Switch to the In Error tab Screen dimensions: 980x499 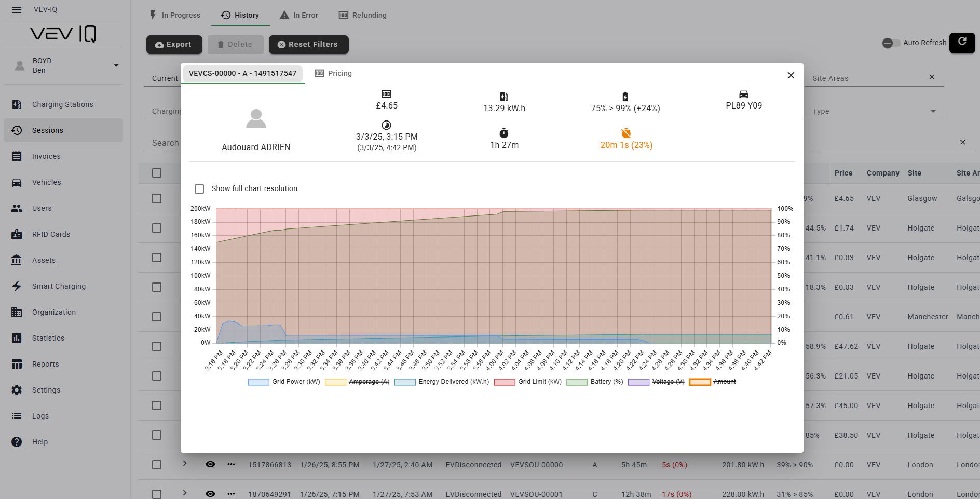pos(299,15)
